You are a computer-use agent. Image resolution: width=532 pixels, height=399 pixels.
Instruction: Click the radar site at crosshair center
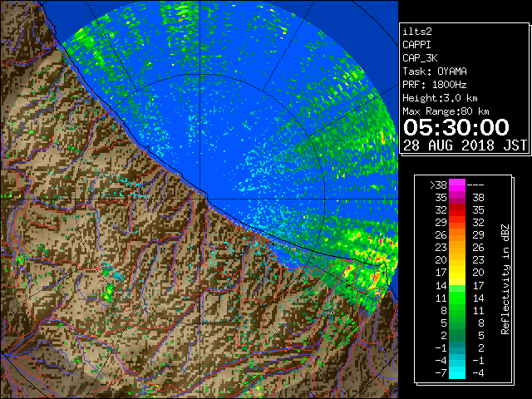click(200, 199)
